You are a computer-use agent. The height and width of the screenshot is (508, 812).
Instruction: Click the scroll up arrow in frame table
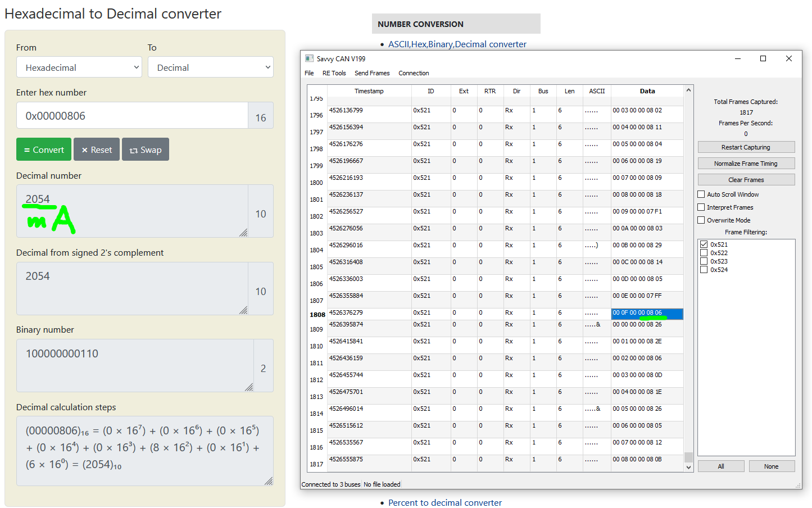pos(688,90)
